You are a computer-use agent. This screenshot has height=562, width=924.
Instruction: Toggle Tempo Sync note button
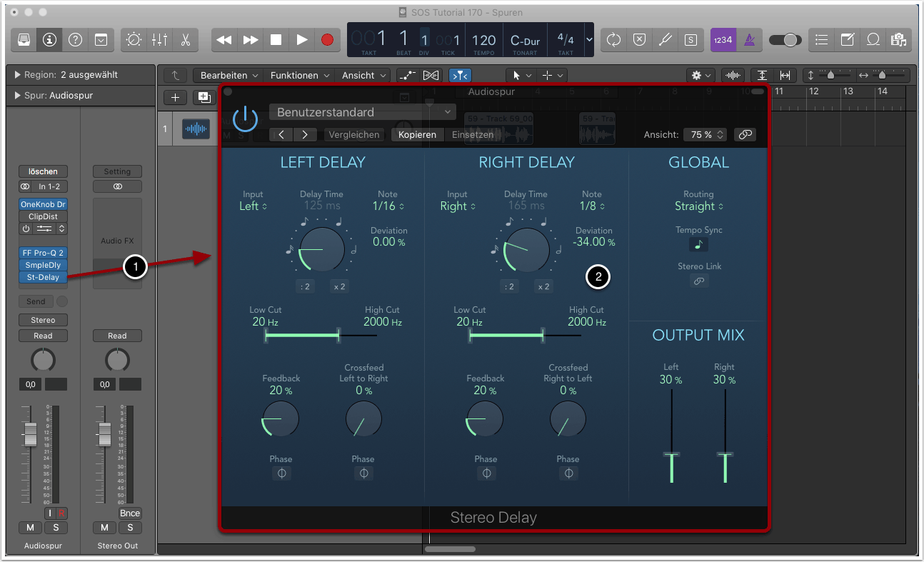(x=698, y=244)
